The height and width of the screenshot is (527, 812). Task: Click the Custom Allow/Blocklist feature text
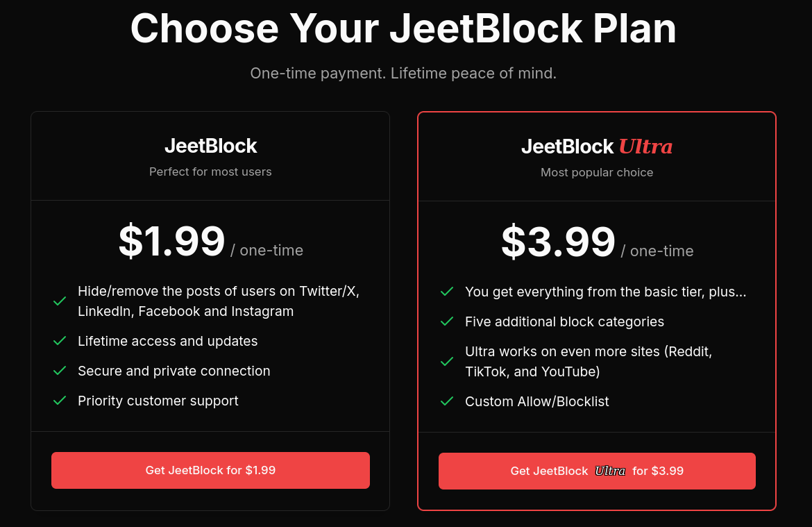[536, 401]
